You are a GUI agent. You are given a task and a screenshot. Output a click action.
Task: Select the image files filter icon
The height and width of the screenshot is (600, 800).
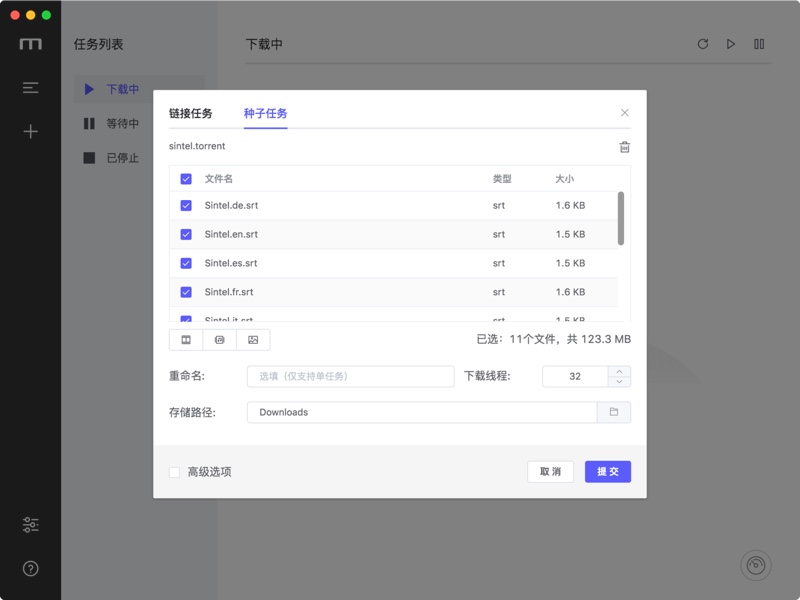coord(252,339)
